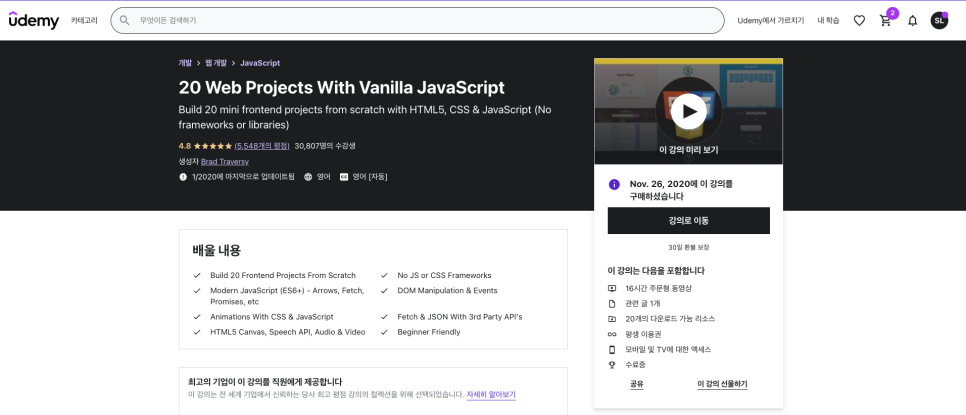Image resolution: width=966 pixels, height=415 pixels.
Task: Open the SL profile avatar
Action: coord(939,20)
